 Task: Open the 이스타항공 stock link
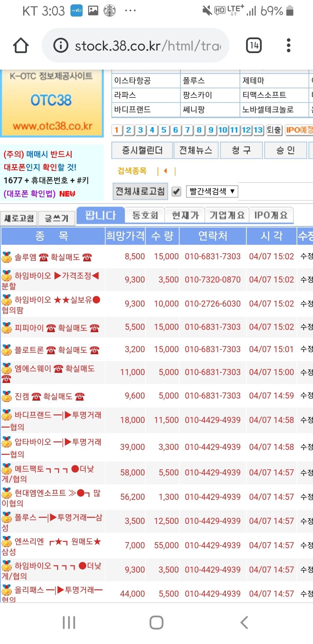coord(132,81)
